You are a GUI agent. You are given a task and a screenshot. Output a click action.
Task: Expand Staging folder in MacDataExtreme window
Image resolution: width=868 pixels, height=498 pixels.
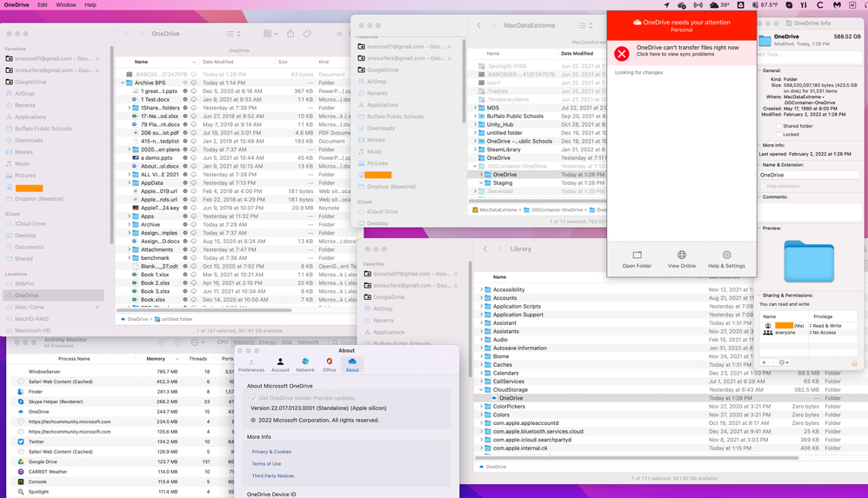tap(481, 183)
